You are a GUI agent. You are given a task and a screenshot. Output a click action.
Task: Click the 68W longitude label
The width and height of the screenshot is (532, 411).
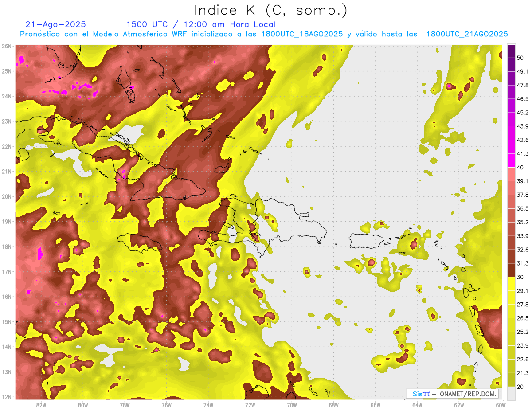tap(333, 405)
